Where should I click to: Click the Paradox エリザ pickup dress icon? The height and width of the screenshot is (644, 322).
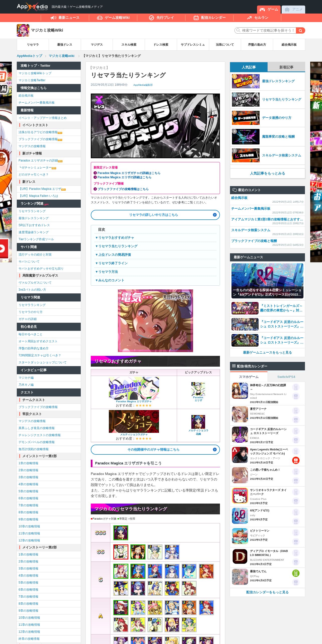(198, 389)
